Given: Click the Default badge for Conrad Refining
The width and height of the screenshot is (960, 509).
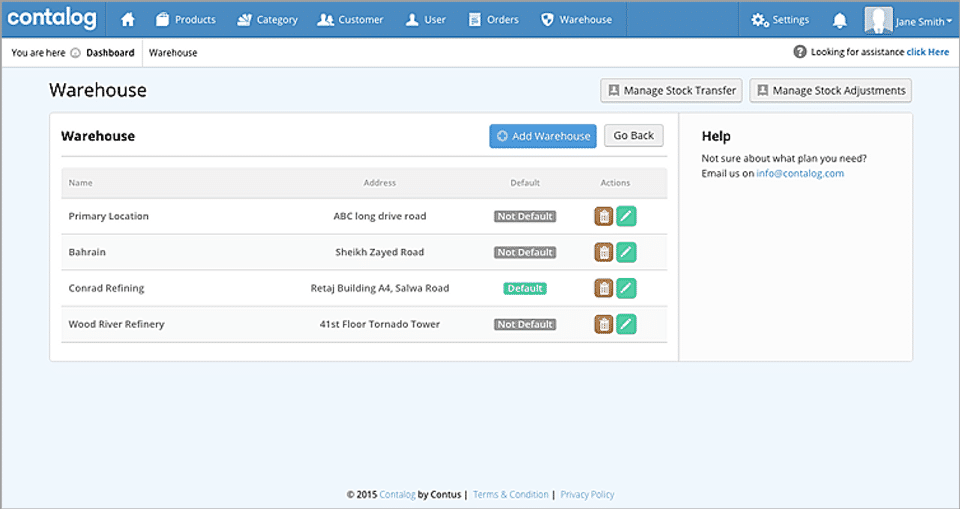Looking at the screenshot, I should tap(525, 288).
